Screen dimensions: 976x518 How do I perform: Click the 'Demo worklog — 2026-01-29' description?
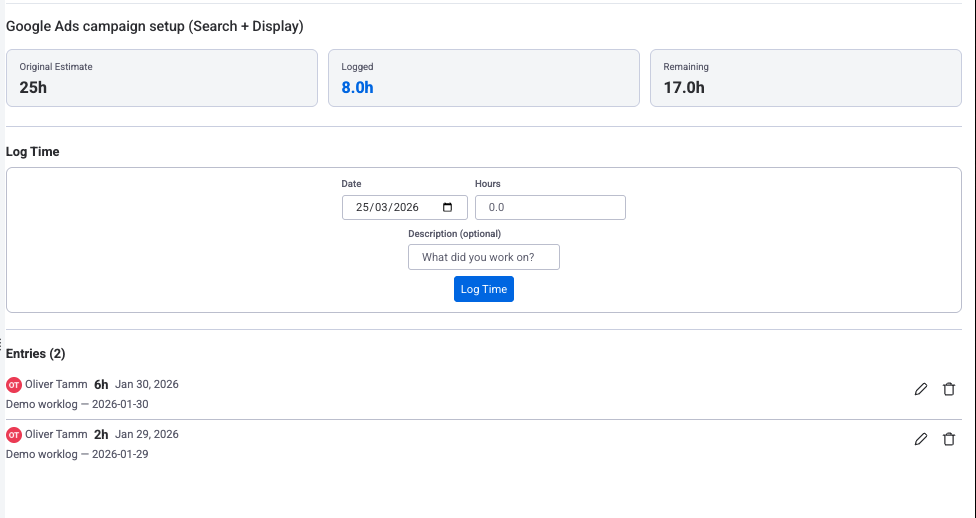[x=77, y=454]
